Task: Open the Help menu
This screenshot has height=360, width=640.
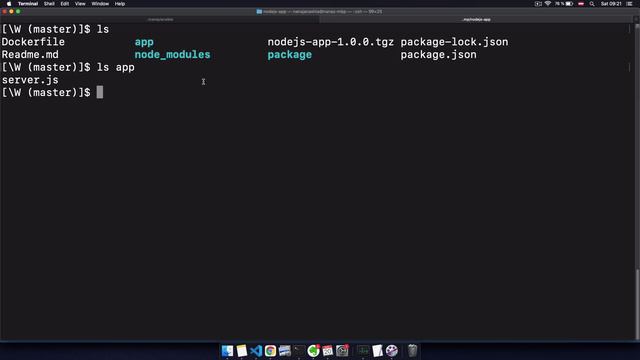Action: [120, 4]
